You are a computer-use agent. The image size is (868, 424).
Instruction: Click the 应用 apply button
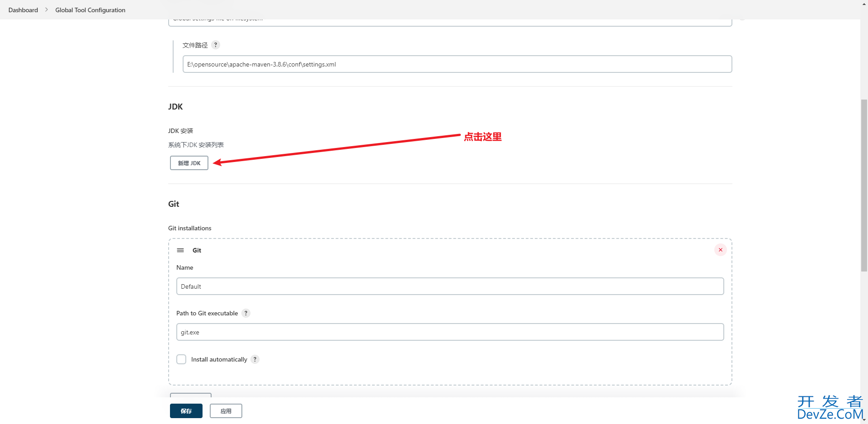pos(226,411)
